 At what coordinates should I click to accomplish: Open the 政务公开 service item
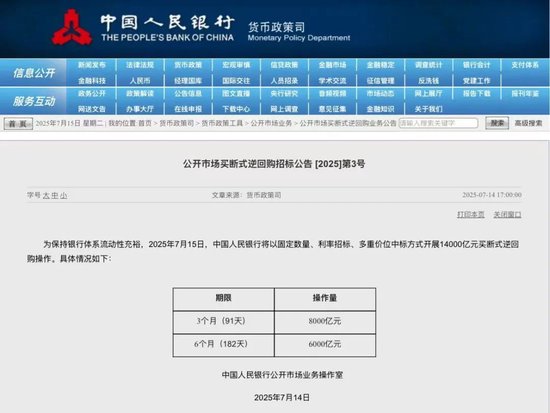(x=92, y=93)
